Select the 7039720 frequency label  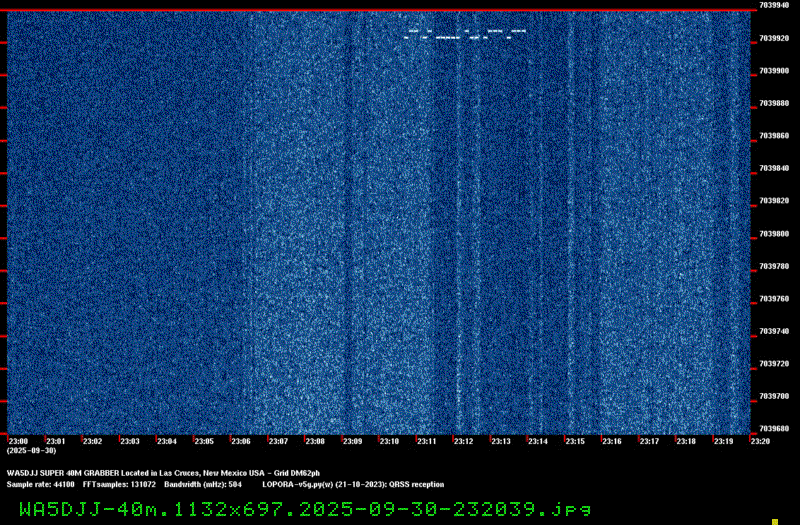774,364
